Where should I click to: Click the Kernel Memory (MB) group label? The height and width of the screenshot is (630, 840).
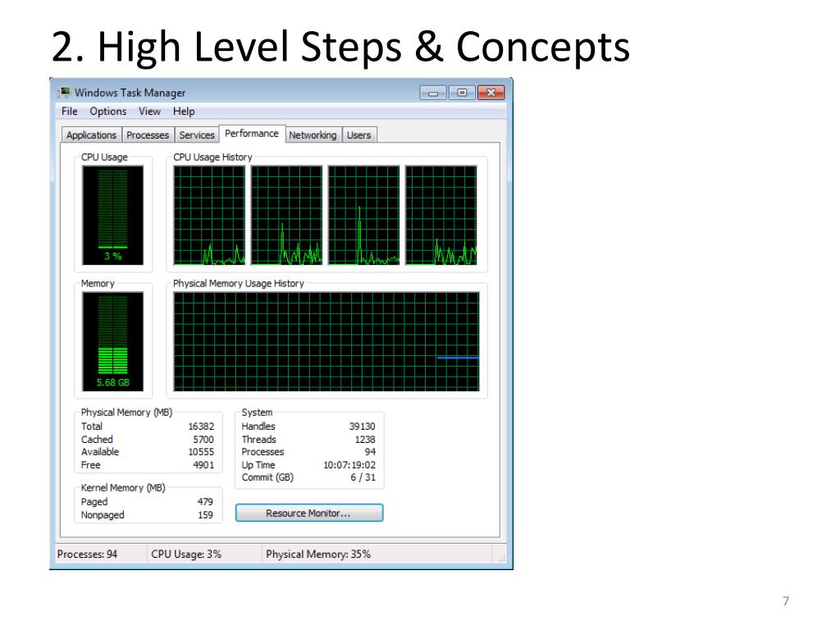[x=123, y=488]
